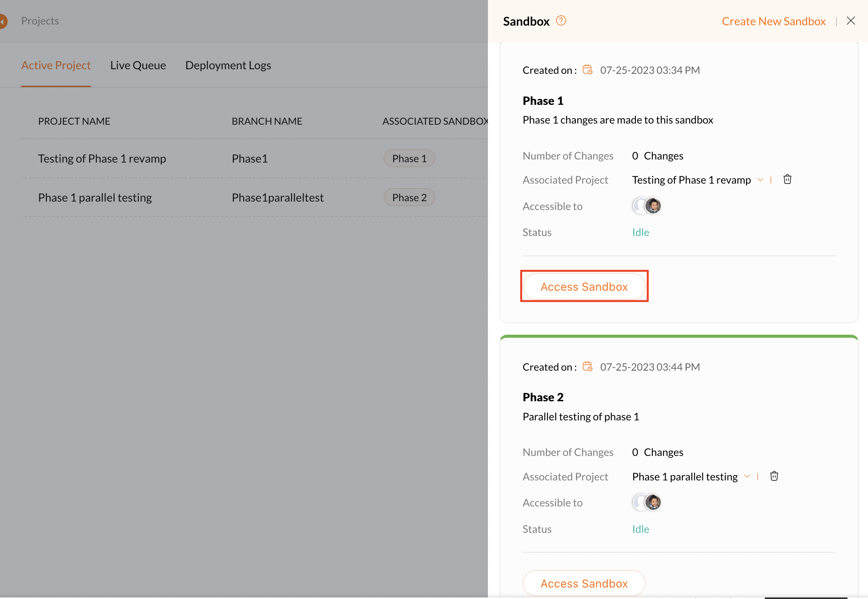Delete Phase 2 sandbox project association
Screen dimensions: 868x599
click(774, 476)
